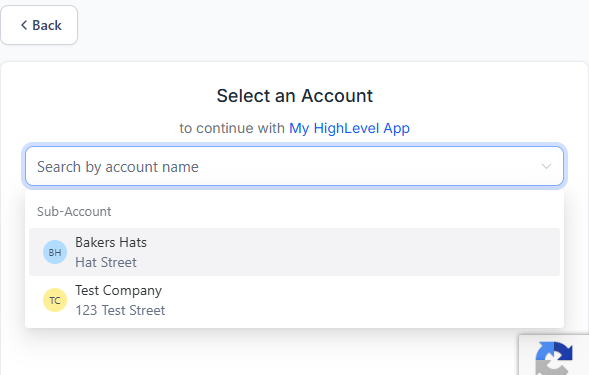Open the My HighLevel App link
Screen dimensions: 589x375
click(x=349, y=128)
